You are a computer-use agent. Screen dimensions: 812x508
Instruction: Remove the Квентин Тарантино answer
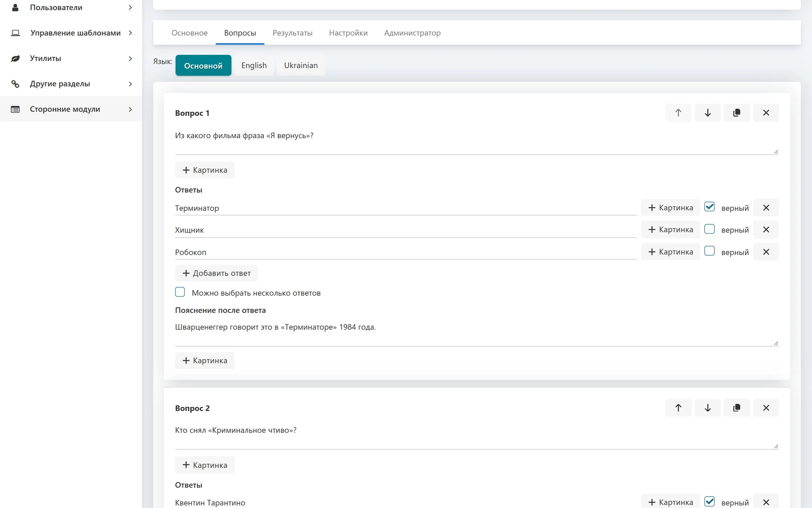point(766,502)
